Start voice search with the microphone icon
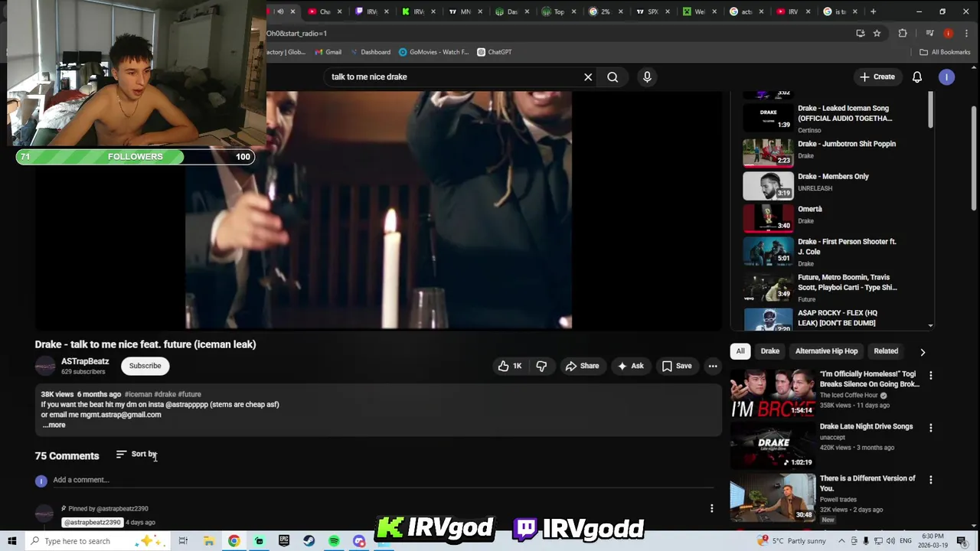Viewport: 980px width, 551px height. tap(647, 77)
